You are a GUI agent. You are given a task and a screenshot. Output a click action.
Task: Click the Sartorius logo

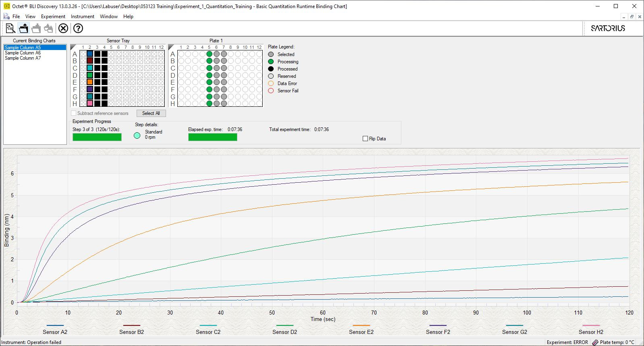[x=608, y=28]
